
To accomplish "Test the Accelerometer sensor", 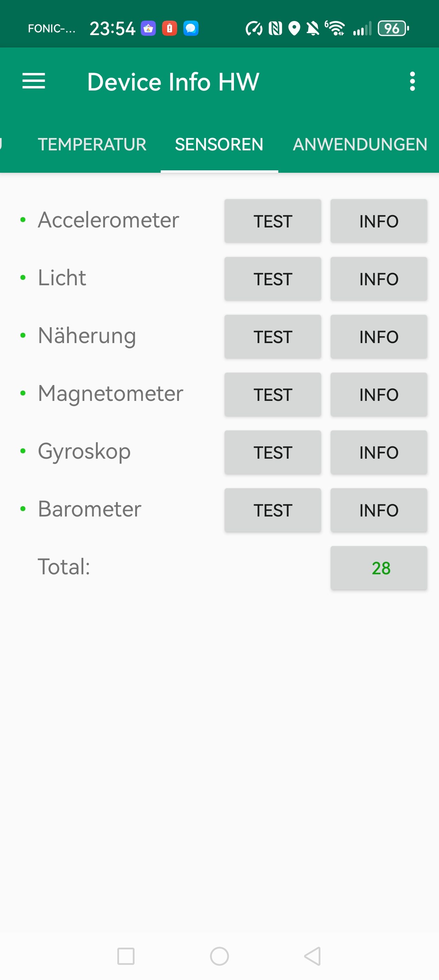I will [273, 221].
